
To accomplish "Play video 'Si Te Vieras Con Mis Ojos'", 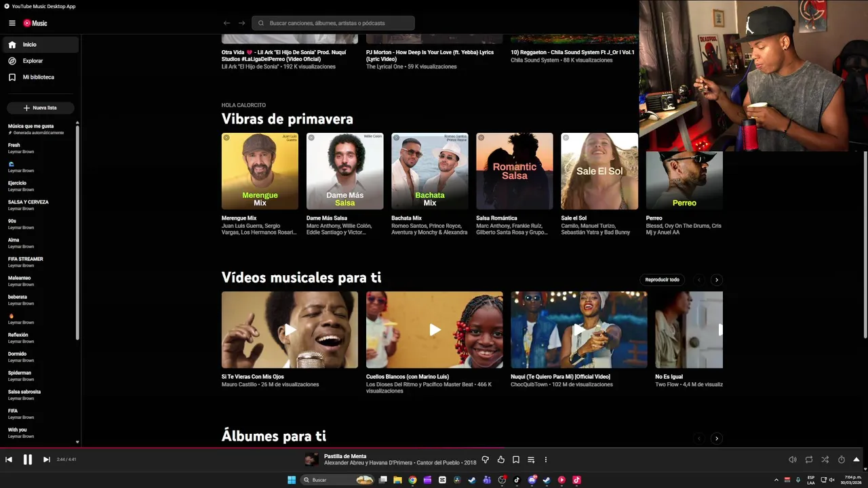I will pos(290,330).
